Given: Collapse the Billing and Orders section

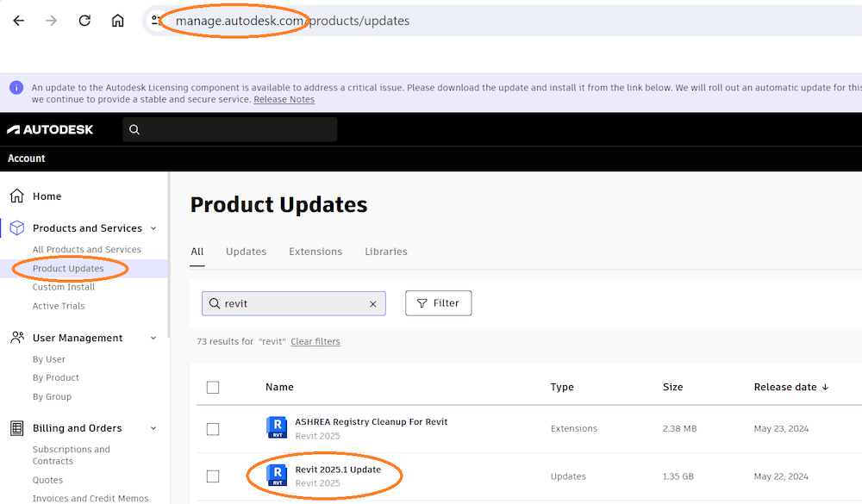Looking at the screenshot, I should pyautogui.click(x=153, y=428).
